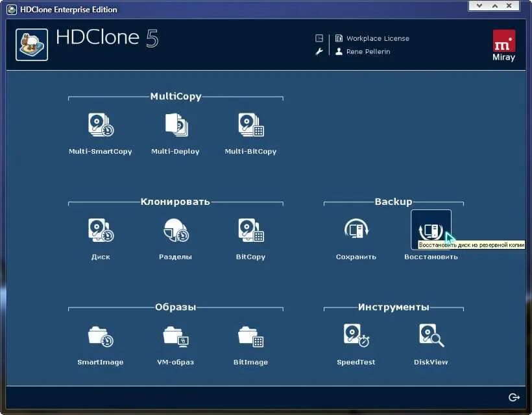
Task: Click the SpeedTest label
Action: point(356,362)
